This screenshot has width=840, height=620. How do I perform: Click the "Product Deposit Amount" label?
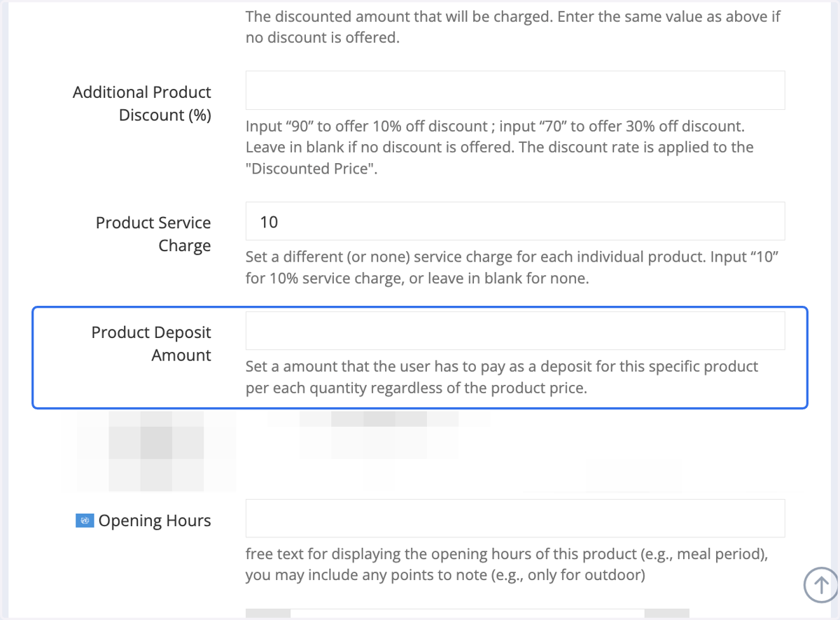pyautogui.click(x=151, y=344)
